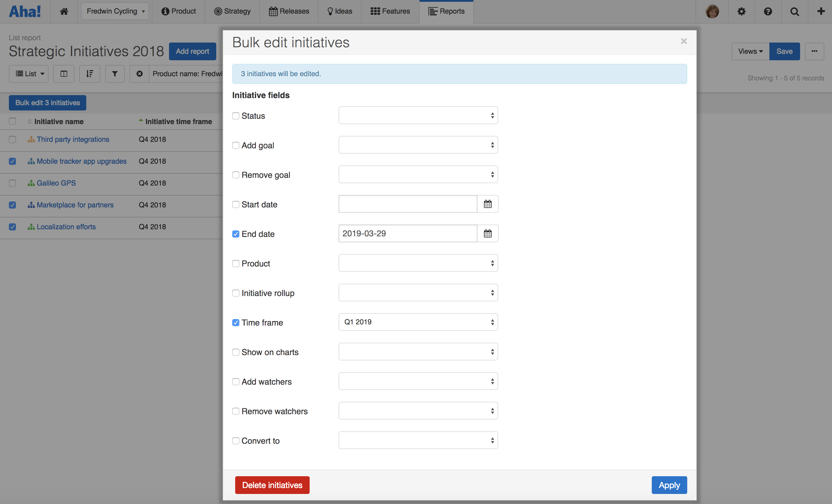
Task: Expand the Initiative rollup dropdown
Action: coord(418,293)
